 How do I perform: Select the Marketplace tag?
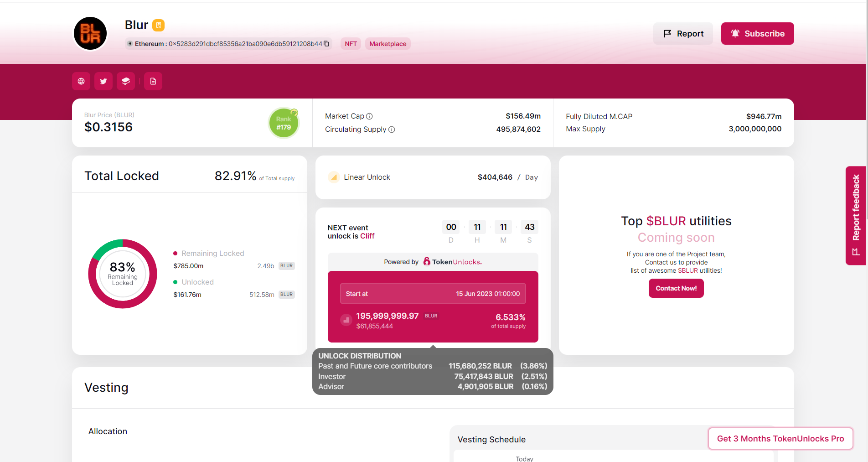(388, 44)
